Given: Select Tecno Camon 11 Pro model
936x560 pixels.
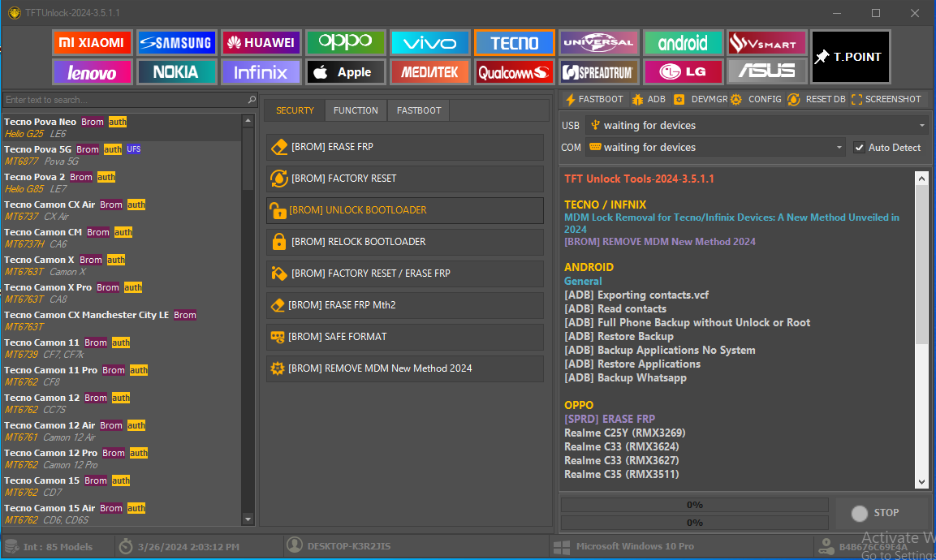Looking at the screenshot, I should [x=122, y=376].
